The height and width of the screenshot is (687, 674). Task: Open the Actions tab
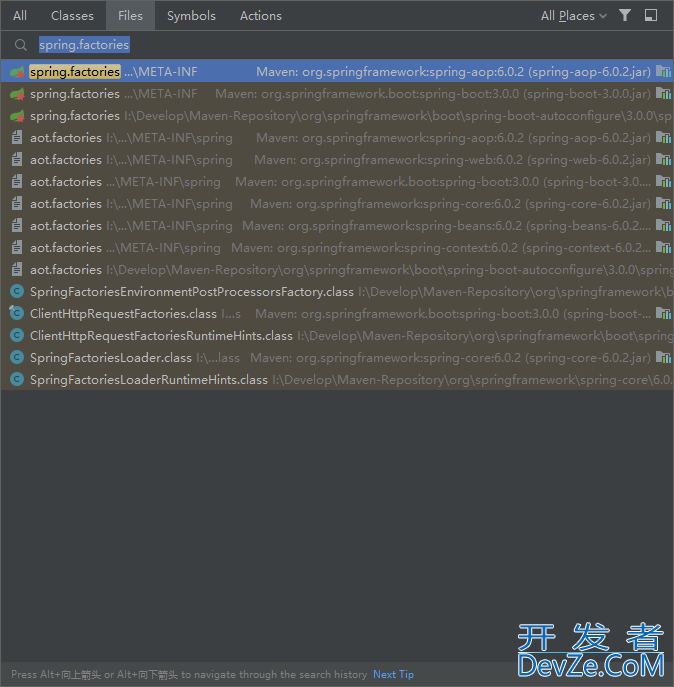point(261,16)
